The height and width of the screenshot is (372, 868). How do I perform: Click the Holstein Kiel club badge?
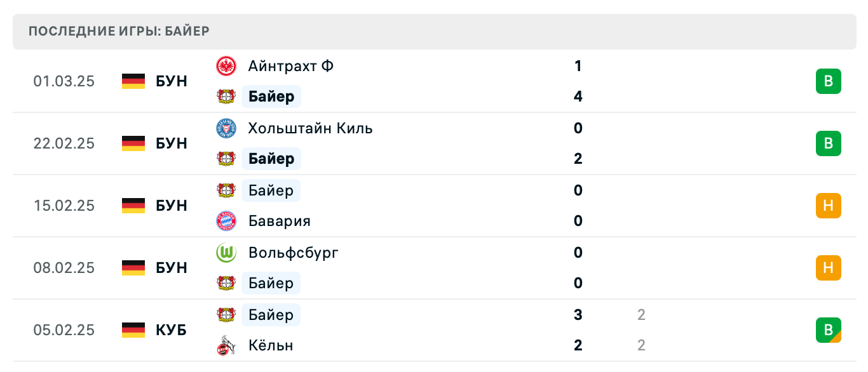click(227, 128)
